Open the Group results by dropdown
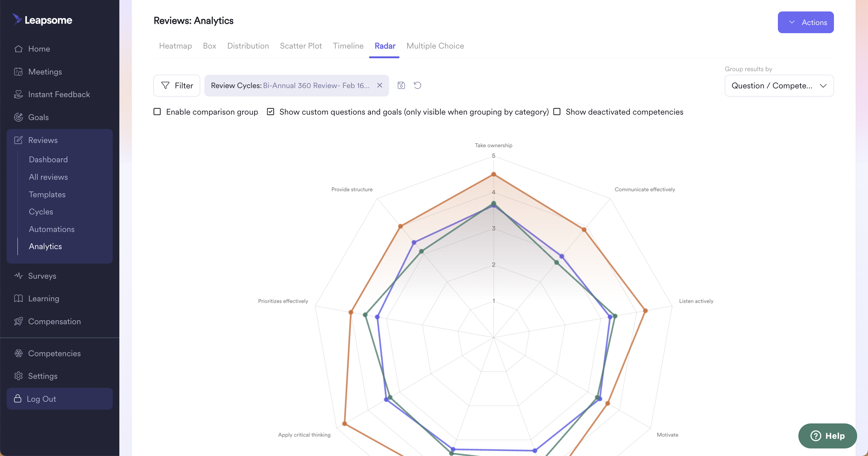This screenshot has height=456, width=868. click(x=779, y=86)
